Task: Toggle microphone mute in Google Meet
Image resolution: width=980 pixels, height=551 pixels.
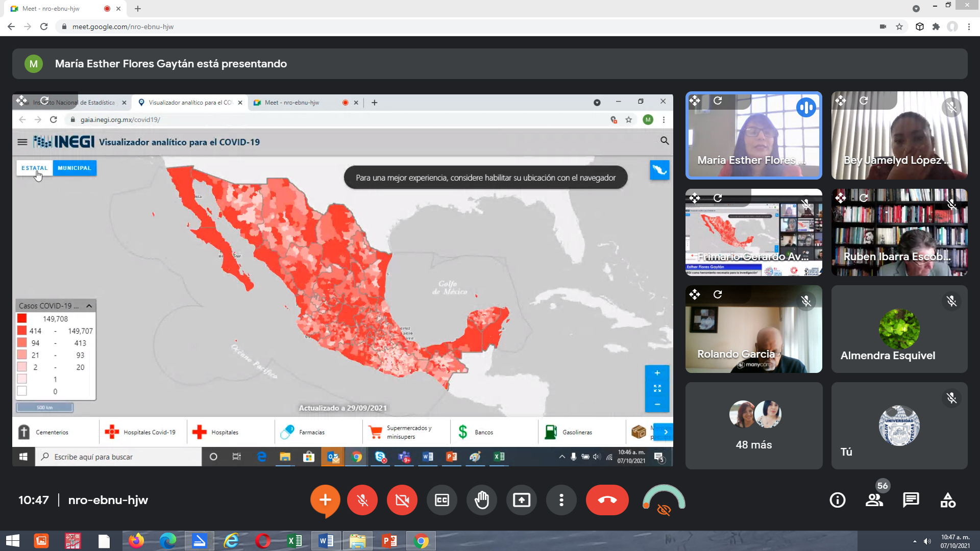Action: (x=363, y=500)
